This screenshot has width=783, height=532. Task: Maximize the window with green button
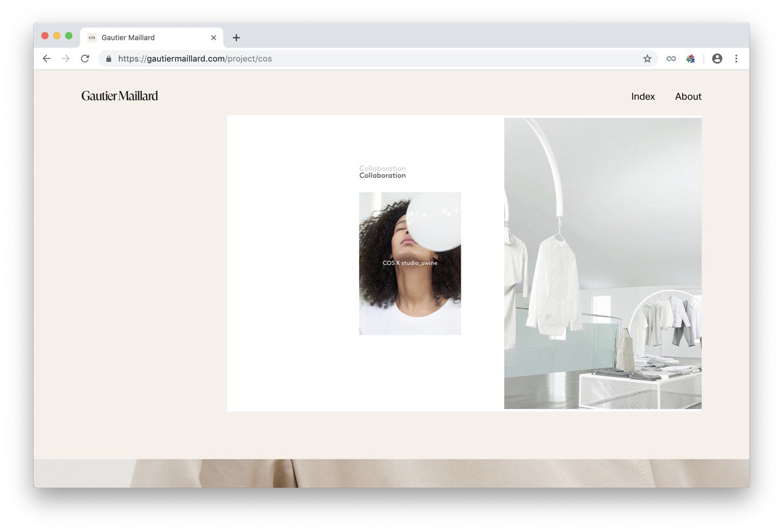(x=69, y=36)
